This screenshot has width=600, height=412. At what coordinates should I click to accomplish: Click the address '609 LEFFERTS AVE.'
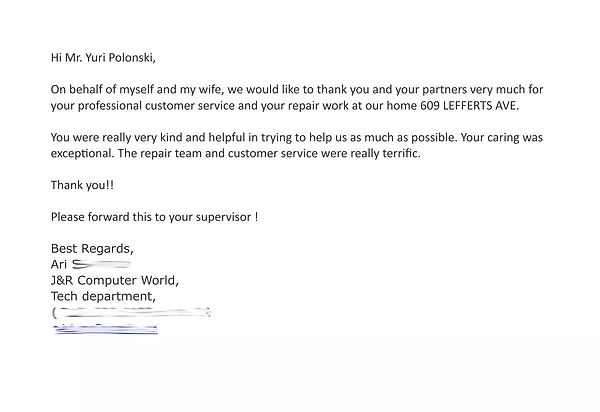(x=470, y=106)
